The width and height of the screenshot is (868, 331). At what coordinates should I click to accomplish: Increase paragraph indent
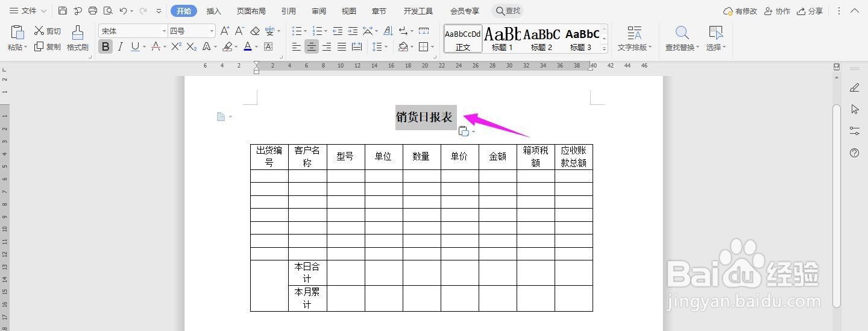353,31
